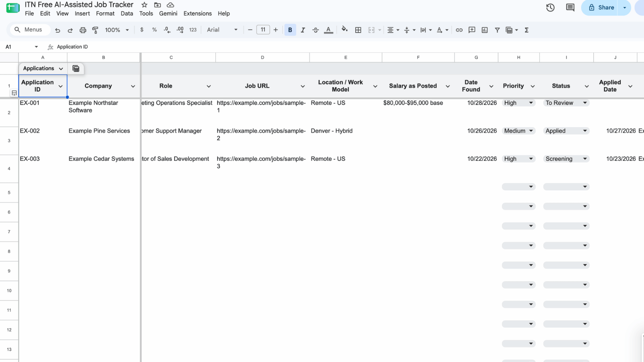Screen dimensions: 644x362
Task: Decrease font size with minus button
Action: point(250,30)
